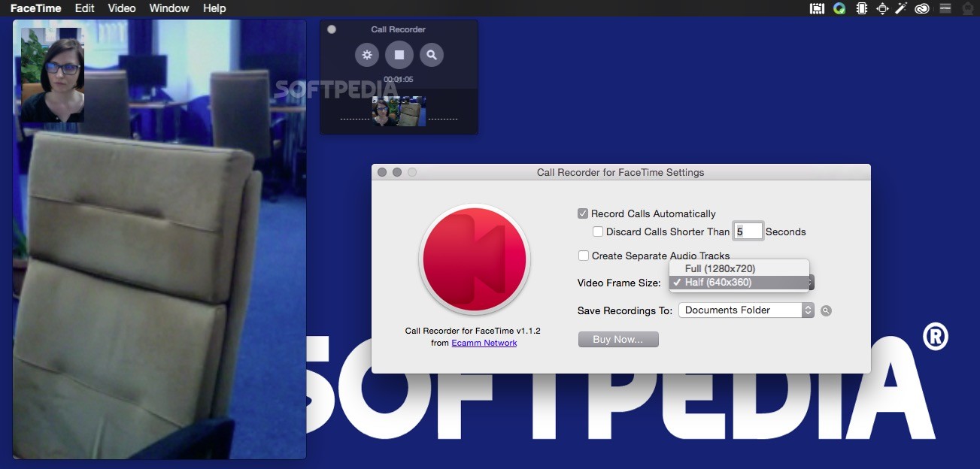Check Discard Calls Shorter Than option
Screen dimensions: 980x469
point(598,231)
